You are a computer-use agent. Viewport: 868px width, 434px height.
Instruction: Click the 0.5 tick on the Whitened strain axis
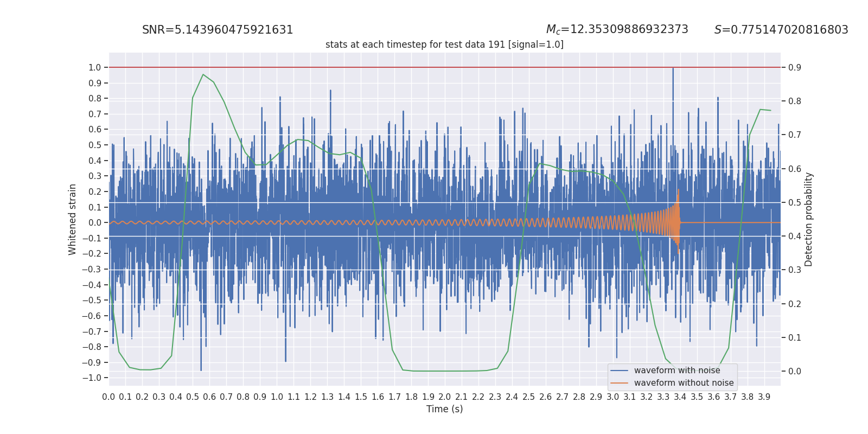click(95, 145)
